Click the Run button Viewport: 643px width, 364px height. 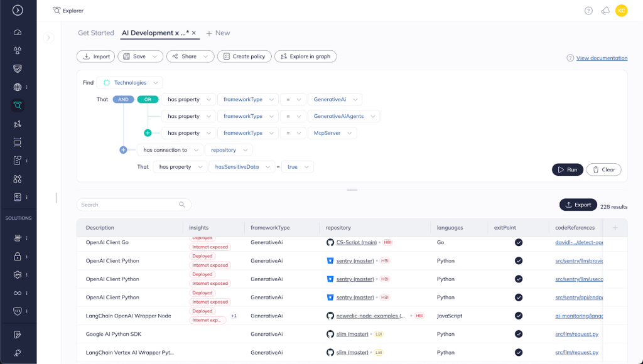pos(568,169)
